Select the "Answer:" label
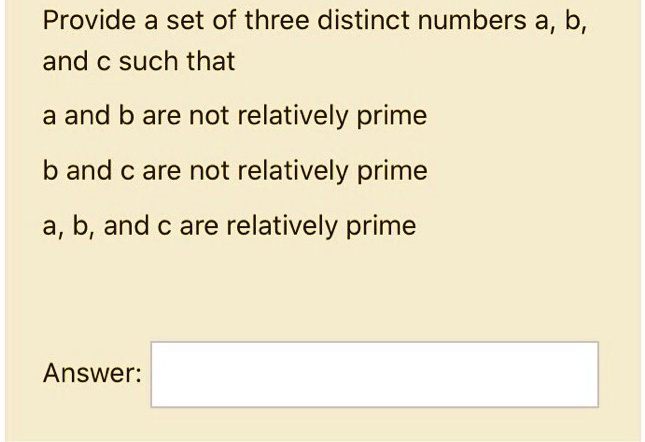This screenshot has width=645, height=442. point(92,373)
